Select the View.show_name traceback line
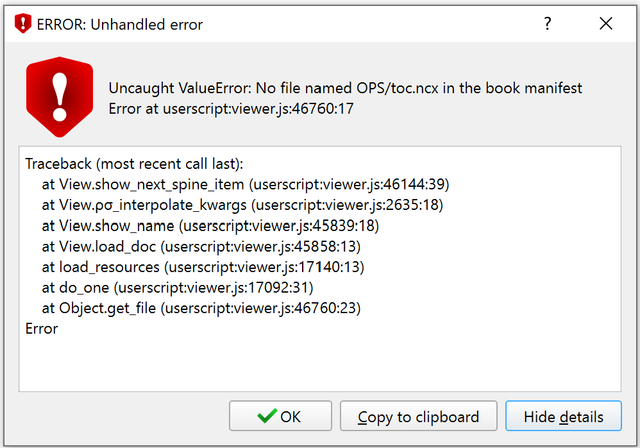Viewport: 640px width, 448px height. (210, 226)
